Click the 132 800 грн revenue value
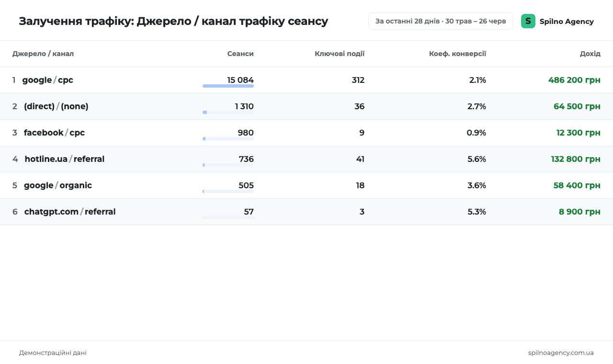The width and height of the screenshot is (613, 364). click(576, 159)
